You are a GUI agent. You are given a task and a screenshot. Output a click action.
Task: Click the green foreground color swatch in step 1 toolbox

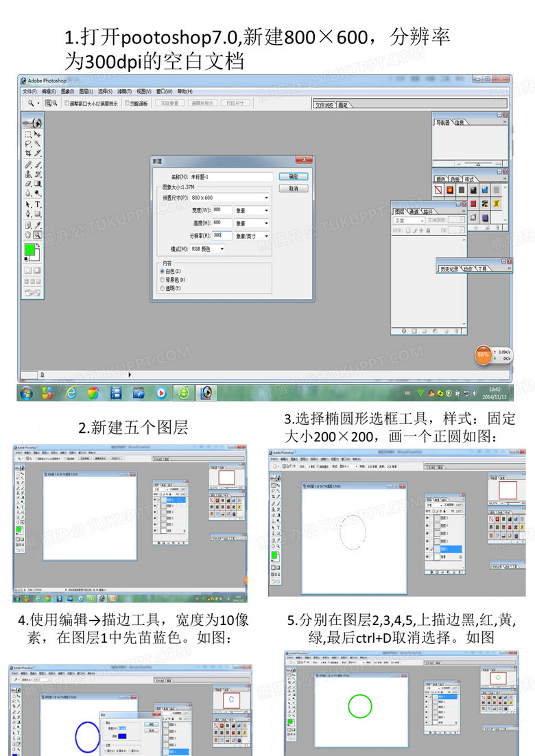pos(30,249)
